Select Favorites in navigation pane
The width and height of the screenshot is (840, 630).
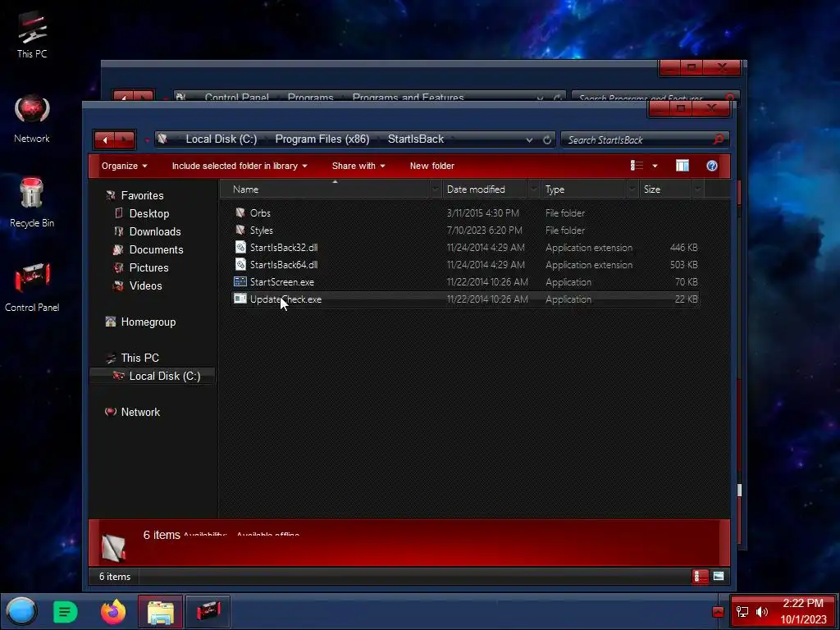142,195
